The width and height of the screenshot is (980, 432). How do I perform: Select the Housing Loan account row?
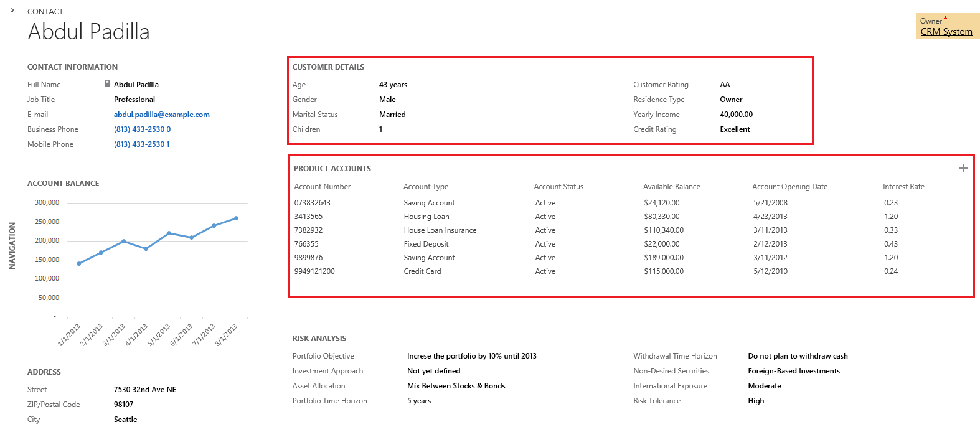pos(426,217)
